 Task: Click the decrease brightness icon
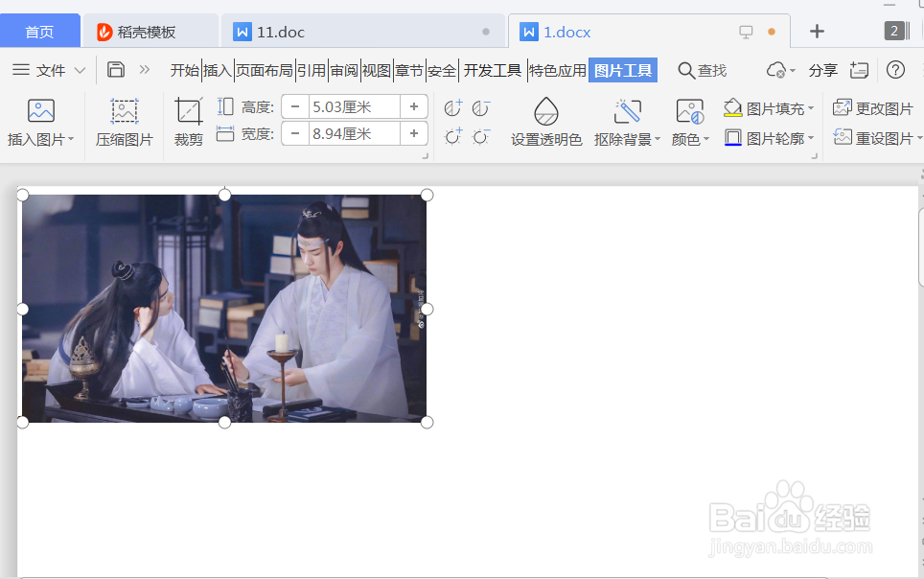(481, 137)
